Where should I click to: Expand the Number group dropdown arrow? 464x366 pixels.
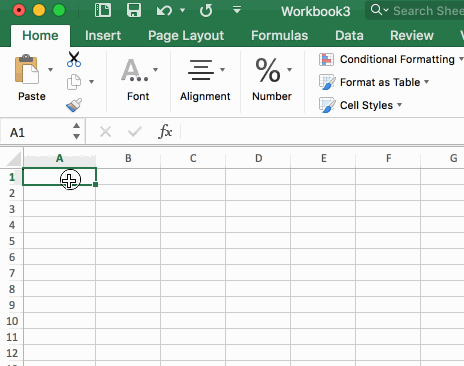pos(289,70)
